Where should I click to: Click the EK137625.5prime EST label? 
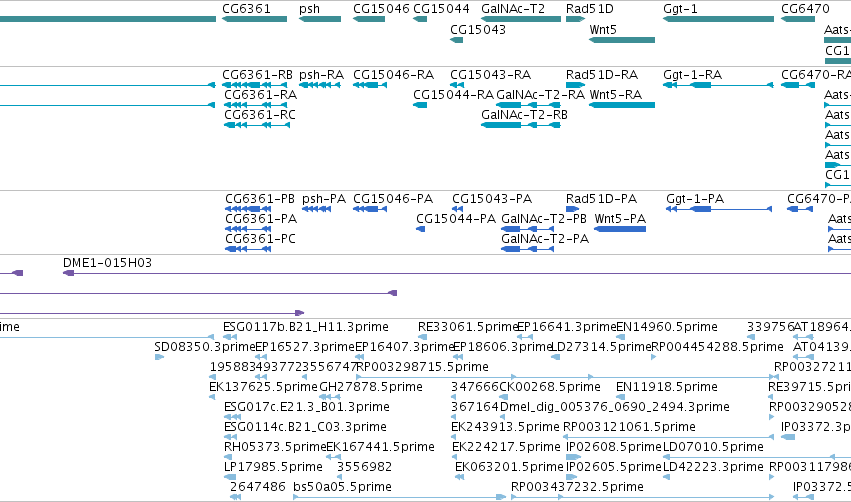tap(263, 387)
